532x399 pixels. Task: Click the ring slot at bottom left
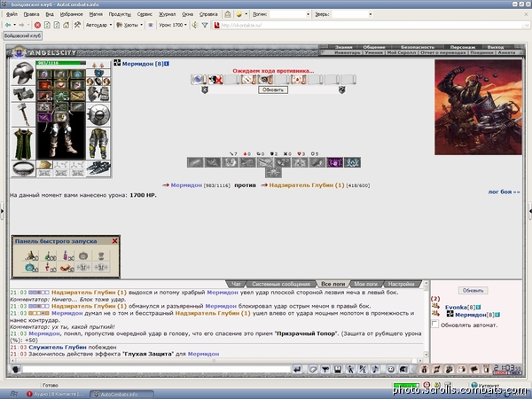[x=23, y=168]
